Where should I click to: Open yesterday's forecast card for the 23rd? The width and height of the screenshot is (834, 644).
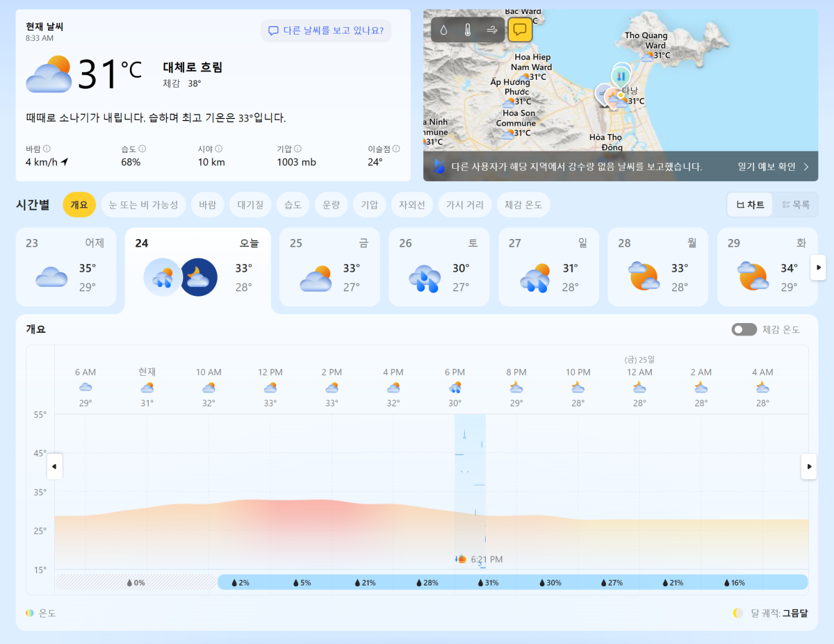point(66,267)
